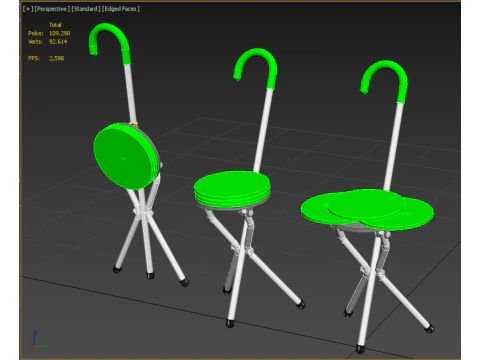Click the Polys count value 109,290

point(60,33)
